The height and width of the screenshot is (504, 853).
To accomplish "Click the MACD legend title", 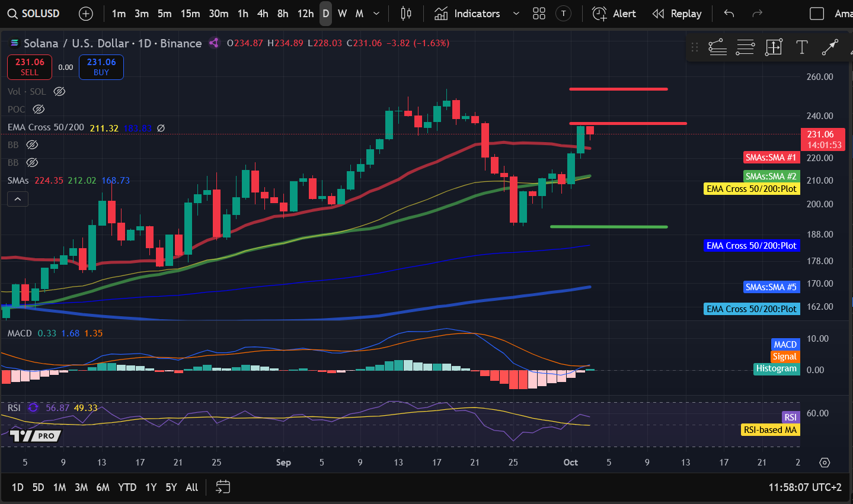I will click(x=20, y=333).
